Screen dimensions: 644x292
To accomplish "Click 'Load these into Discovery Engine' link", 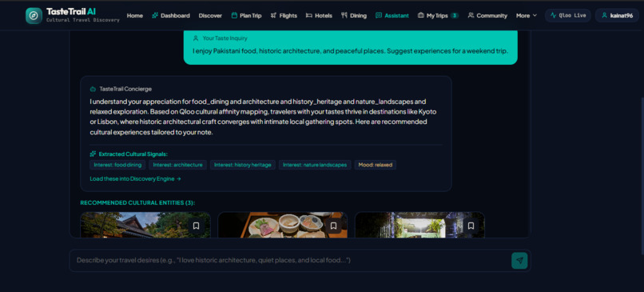I will (x=136, y=179).
